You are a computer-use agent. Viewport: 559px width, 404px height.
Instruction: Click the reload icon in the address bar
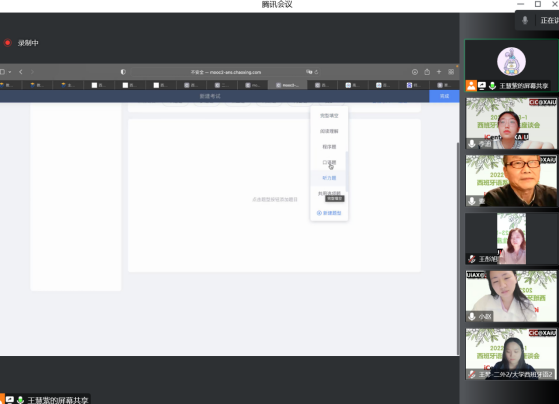(x=316, y=72)
